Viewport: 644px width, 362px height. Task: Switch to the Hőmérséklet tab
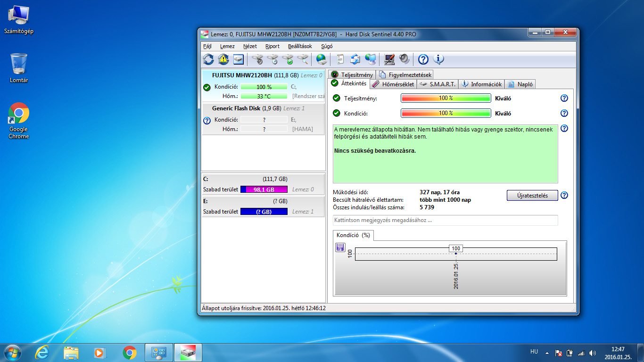point(393,84)
